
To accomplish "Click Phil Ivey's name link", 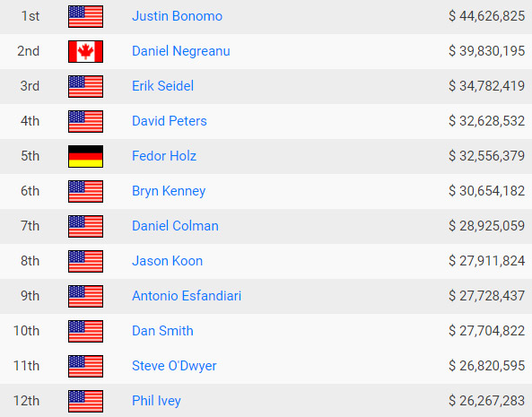I will pos(156,401).
